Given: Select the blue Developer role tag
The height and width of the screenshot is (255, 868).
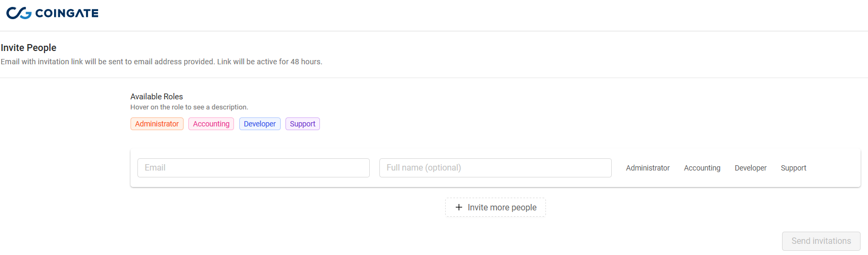Looking at the screenshot, I should (260, 124).
